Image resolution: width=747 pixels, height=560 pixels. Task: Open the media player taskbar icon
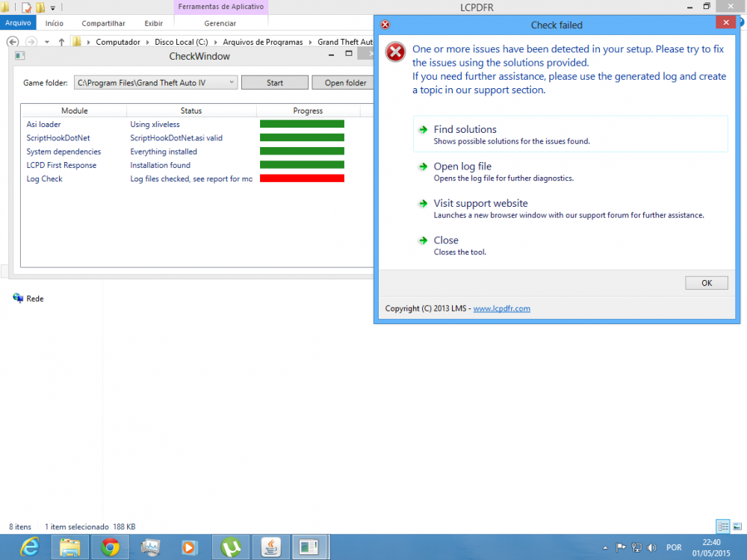190,547
